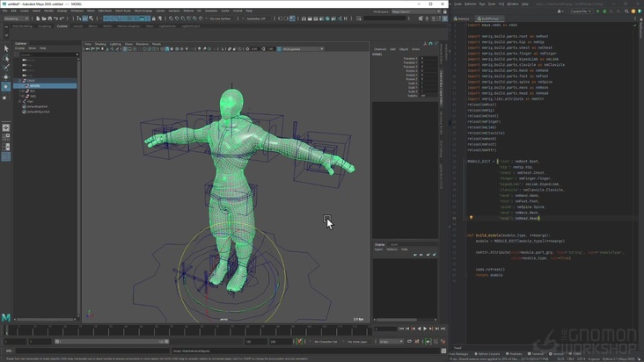Click the Maya logo in bottom-left corner
This screenshot has height=362, width=644.
tap(6, 317)
